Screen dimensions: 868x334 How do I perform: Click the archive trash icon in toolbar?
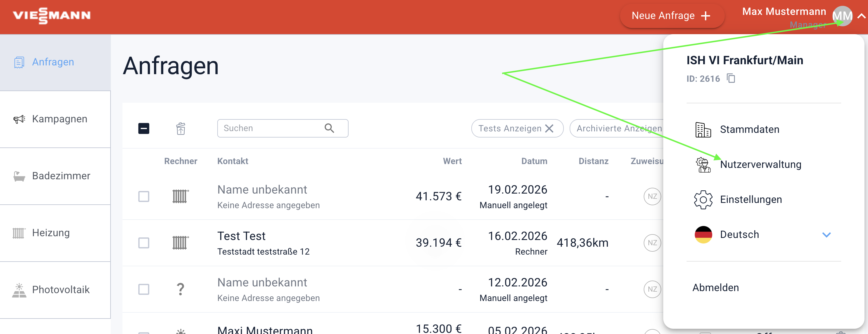tap(181, 128)
